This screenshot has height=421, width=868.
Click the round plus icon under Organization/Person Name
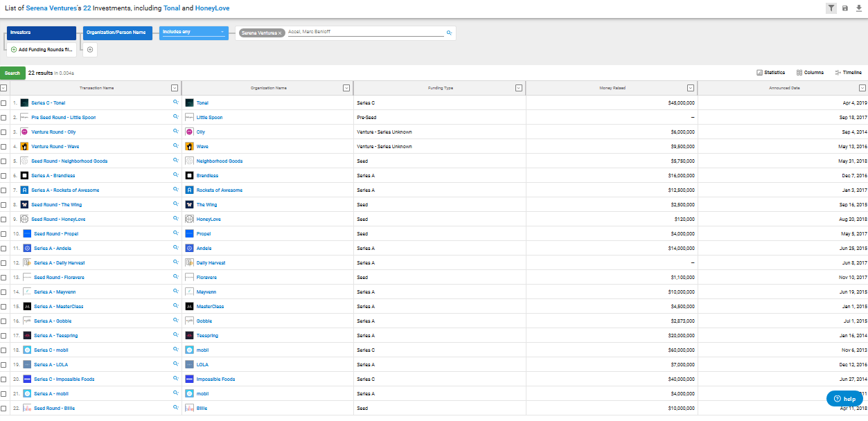pyautogui.click(x=91, y=50)
